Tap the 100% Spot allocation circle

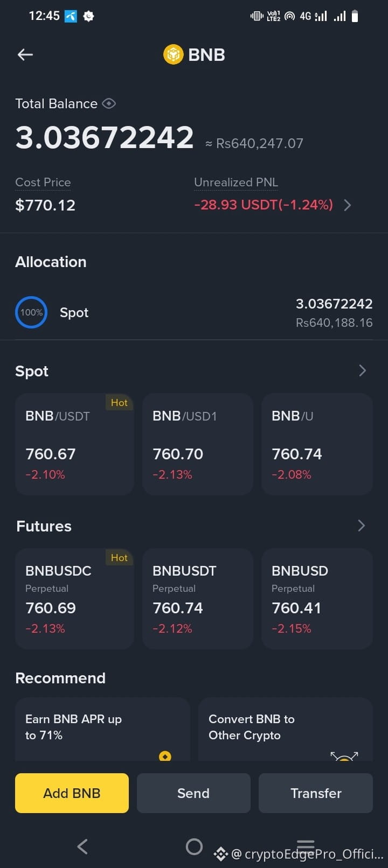click(x=31, y=312)
